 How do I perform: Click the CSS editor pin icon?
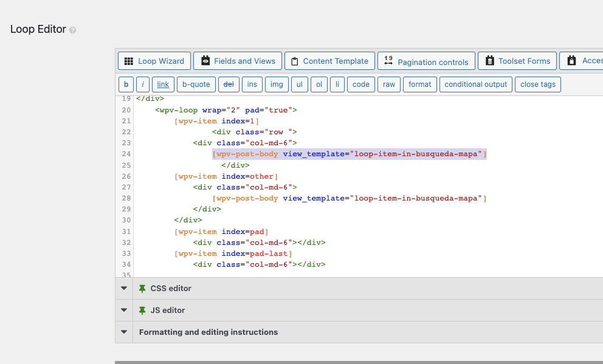coord(142,288)
